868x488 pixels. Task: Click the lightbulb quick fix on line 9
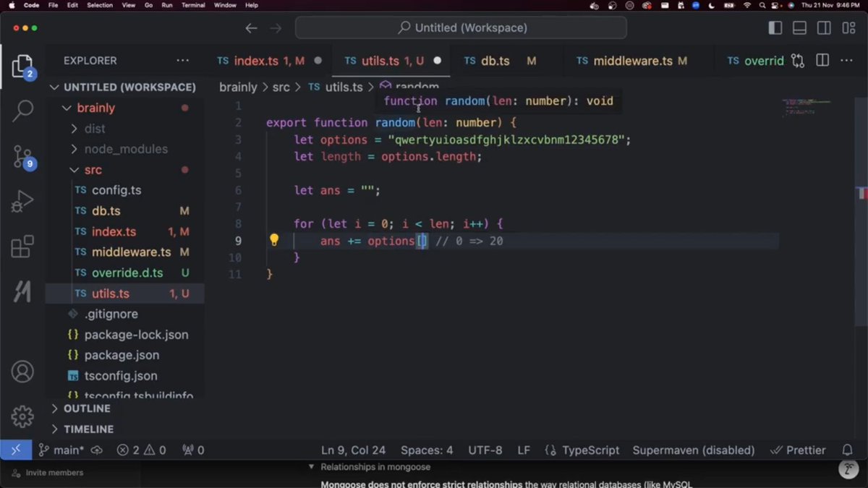(x=275, y=240)
